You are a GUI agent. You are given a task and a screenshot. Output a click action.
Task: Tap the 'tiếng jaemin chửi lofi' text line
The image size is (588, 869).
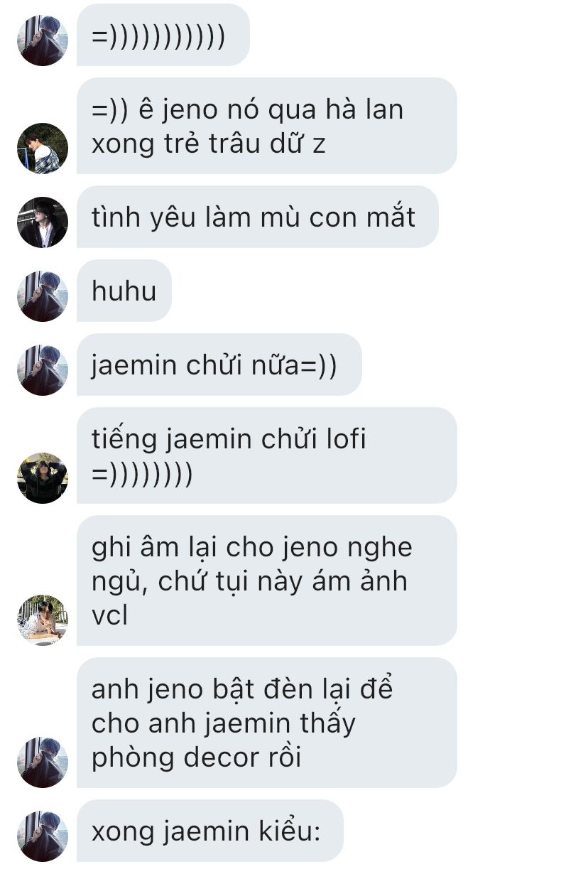click(x=229, y=439)
